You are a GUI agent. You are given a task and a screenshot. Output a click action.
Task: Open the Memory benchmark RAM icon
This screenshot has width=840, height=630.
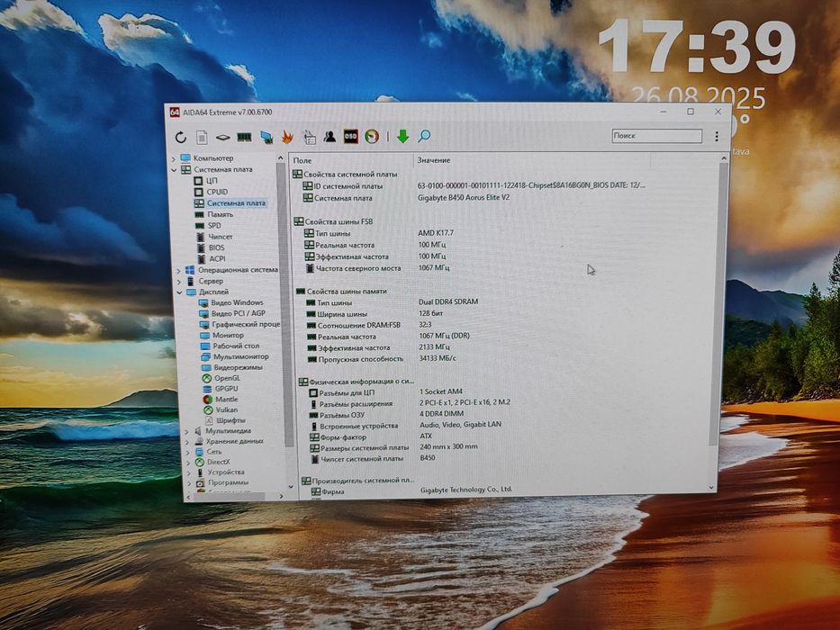244,138
